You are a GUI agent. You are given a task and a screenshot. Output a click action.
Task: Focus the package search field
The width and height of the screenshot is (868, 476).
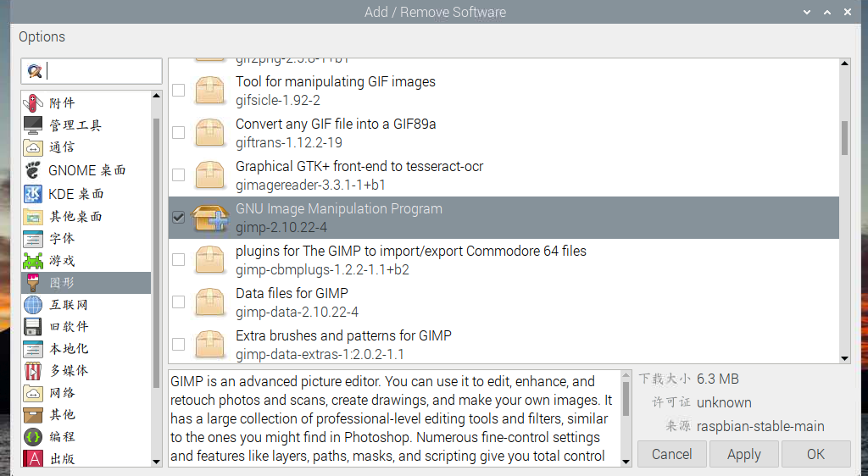[x=102, y=71]
